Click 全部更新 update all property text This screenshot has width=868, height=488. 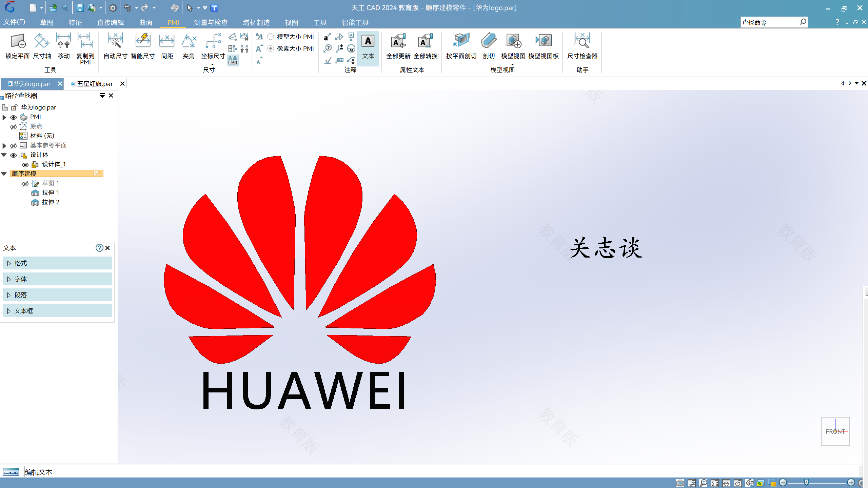[x=398, y=46]
